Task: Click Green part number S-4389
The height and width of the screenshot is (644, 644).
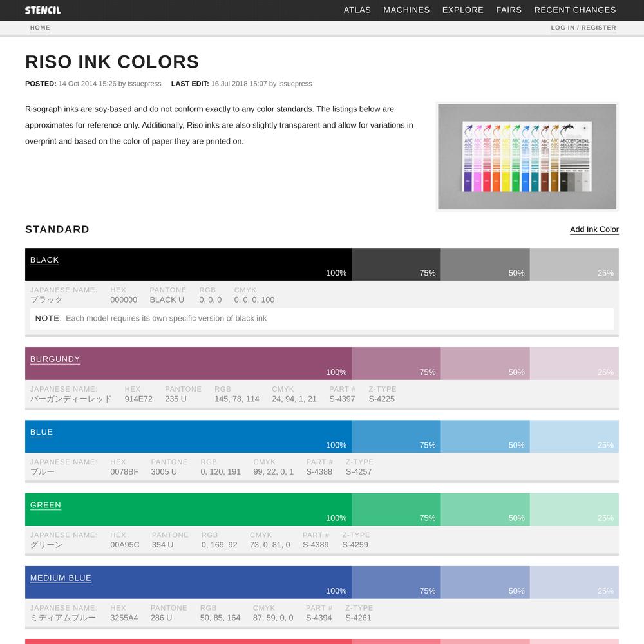Action: 316,545
